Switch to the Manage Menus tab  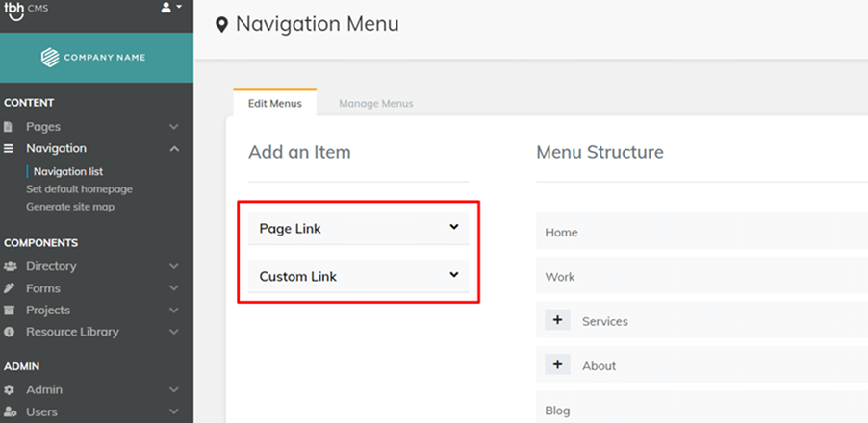click(376, 104)
